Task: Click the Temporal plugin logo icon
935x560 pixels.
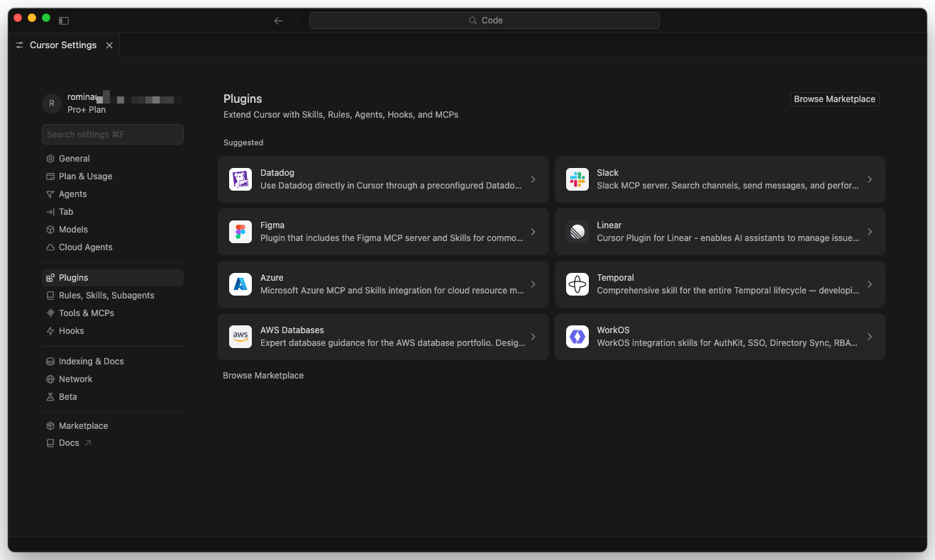Action: click(x=577, y=284)
